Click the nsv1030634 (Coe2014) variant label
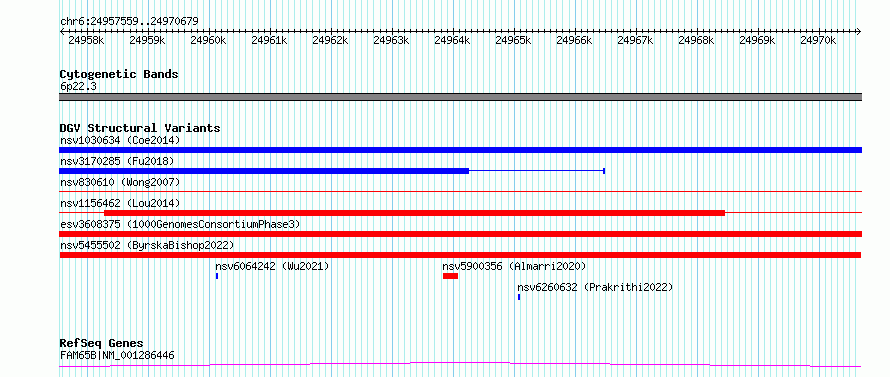The width and height of the screenshot is (890, 377). pyautogui.click(x=120, y=140)
